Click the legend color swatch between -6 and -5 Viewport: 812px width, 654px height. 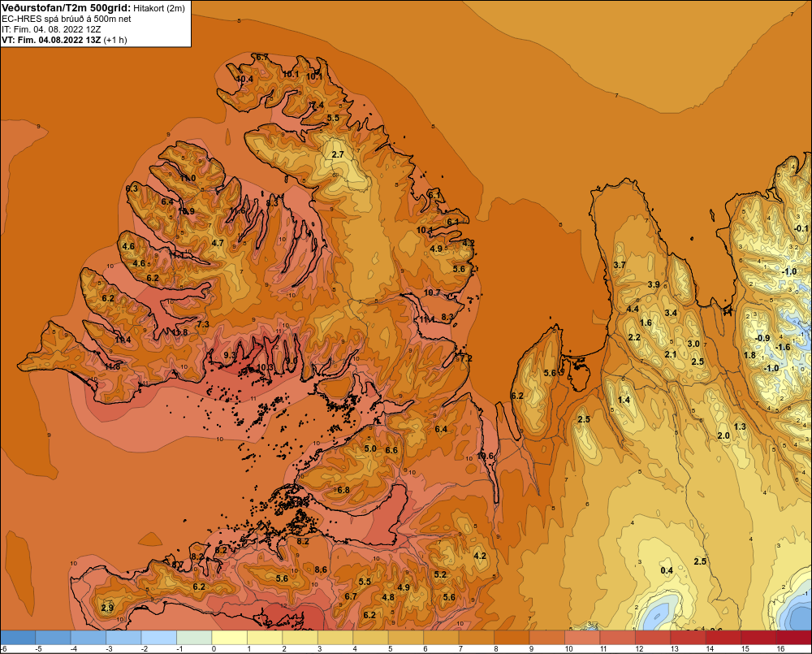pyautogui.click(x=18, y=638)
